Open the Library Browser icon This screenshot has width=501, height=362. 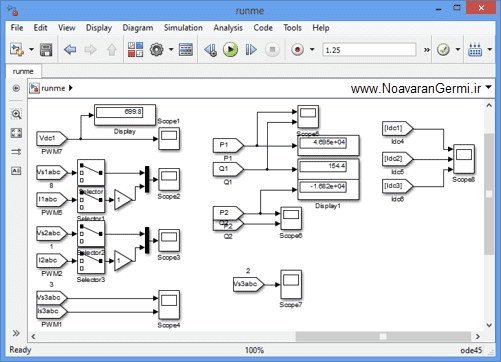coord(135,50)
